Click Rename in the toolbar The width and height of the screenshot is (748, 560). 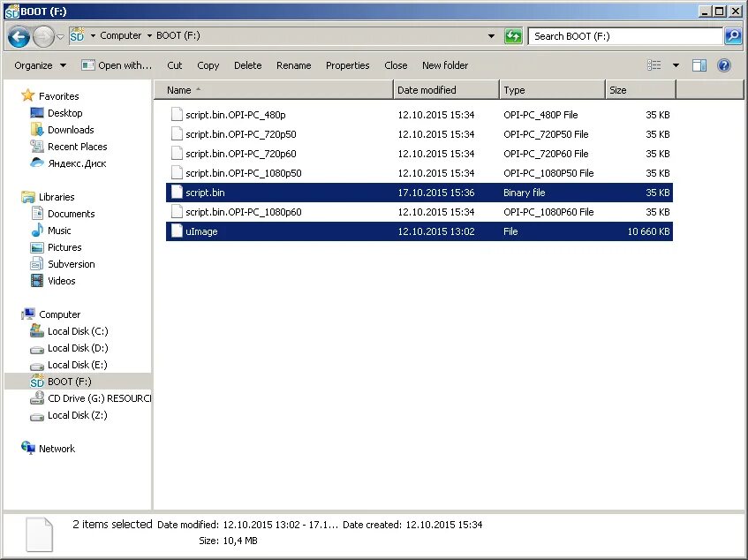click(293, 65)
